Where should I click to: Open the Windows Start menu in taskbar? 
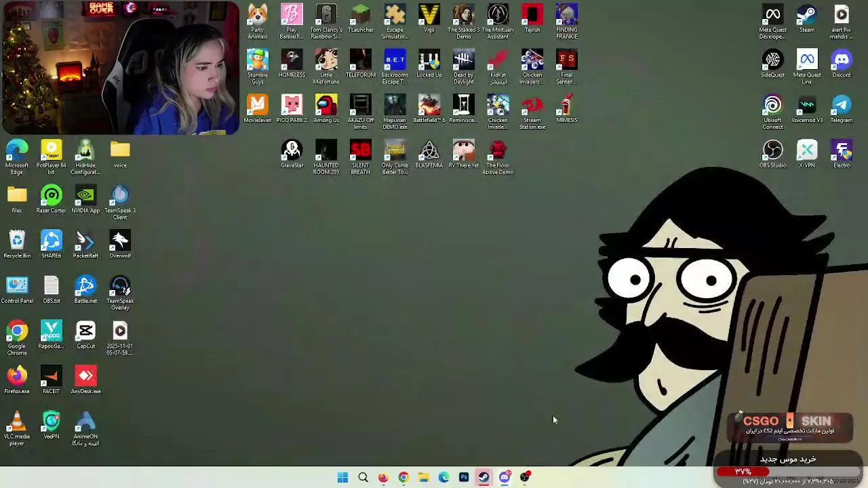342,477
